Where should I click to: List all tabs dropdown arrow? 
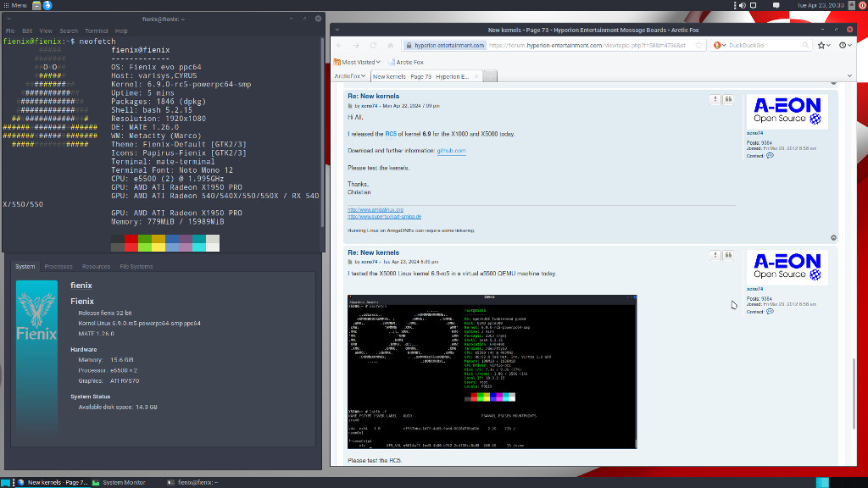[849, 76]
